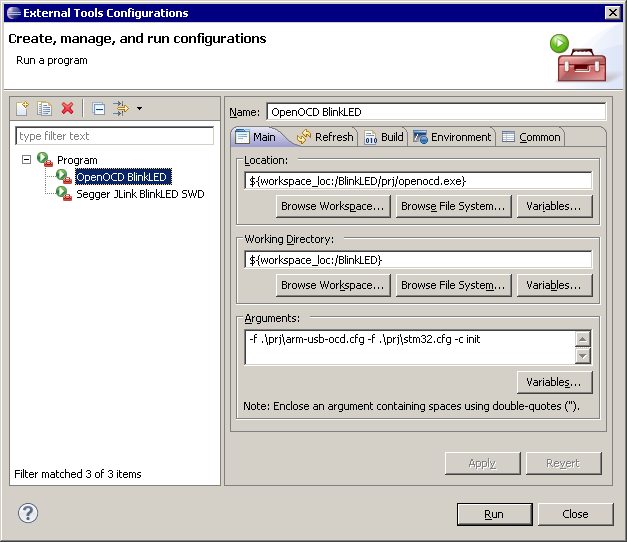Click Arguments scrollbar up arrow
Viewport: 627px width, 542px height.
click(583, 339)
